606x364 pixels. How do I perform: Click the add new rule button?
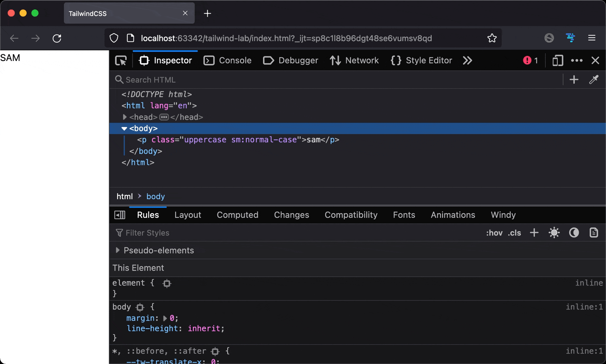click(534, 233)
